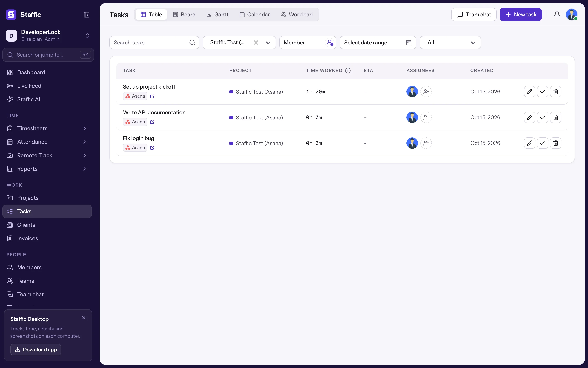This screenshot has height=368, width=588.
Task: Edit the Fix login bug task
Action: tap(529, 143)
